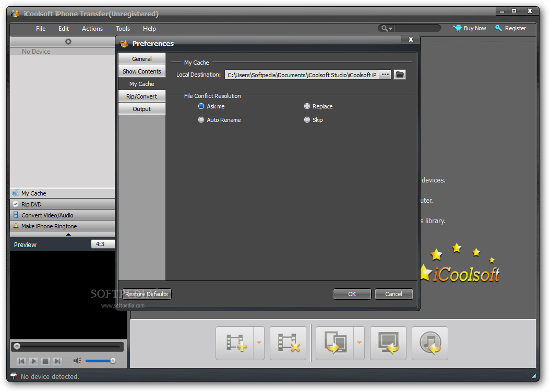Click the gear settings icon above device list
Viewport: 550px width, 392px height.
click(x=68, y=42)
